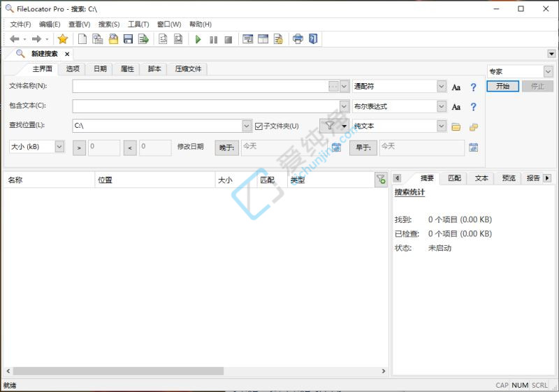Click the multiple folders icon beside browse
Viewport: 559px width, 392px height.
[474, 127]
